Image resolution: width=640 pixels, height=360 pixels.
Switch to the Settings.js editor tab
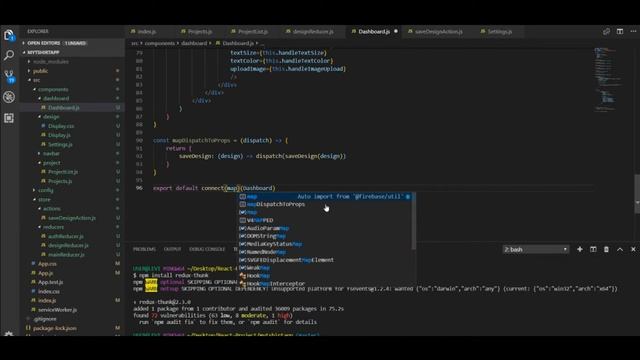pyautogui.click(x=499, y=31)
